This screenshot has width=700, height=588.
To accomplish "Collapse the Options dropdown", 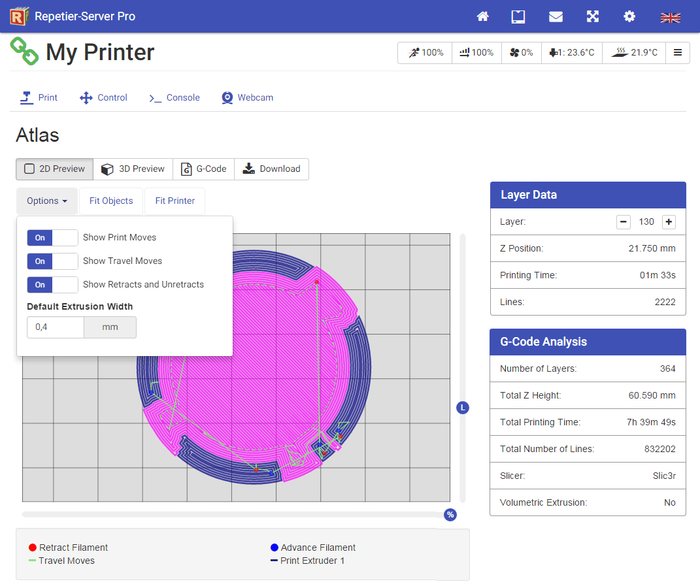I will (x=47, y=201).
